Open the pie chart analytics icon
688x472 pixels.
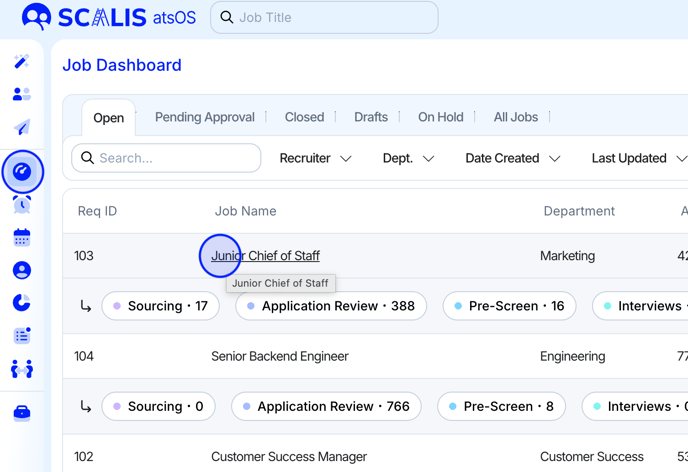(x=22, y=302)
